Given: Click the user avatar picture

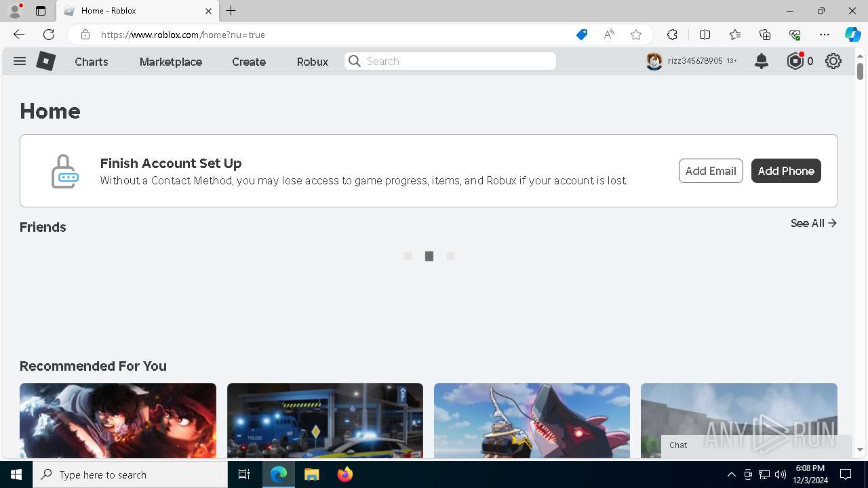Looking at the screenshot, I should coord(654,61).
